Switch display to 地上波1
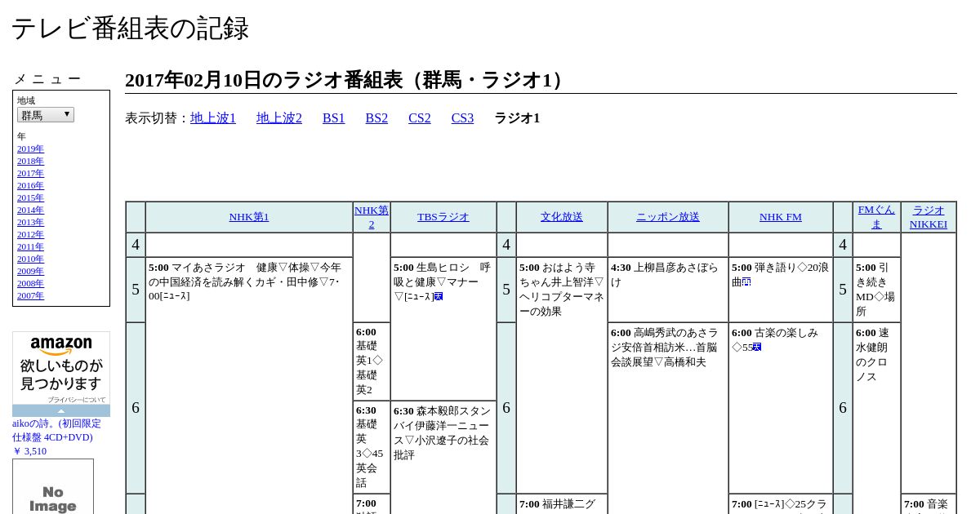 213,118
